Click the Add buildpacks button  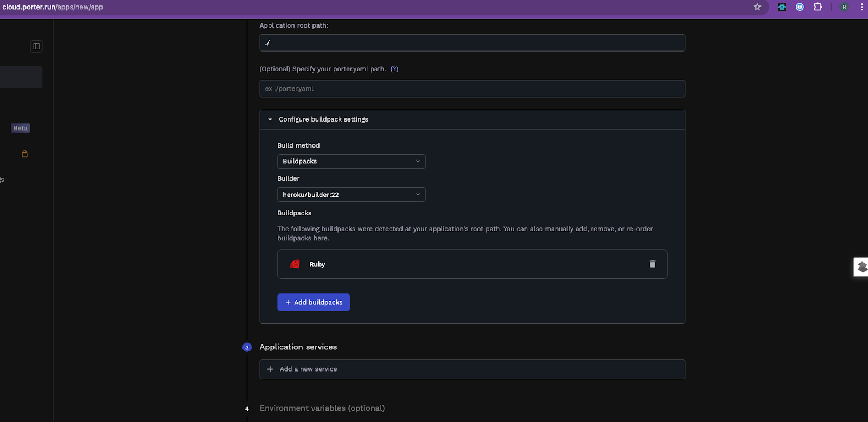click(314, 303)
